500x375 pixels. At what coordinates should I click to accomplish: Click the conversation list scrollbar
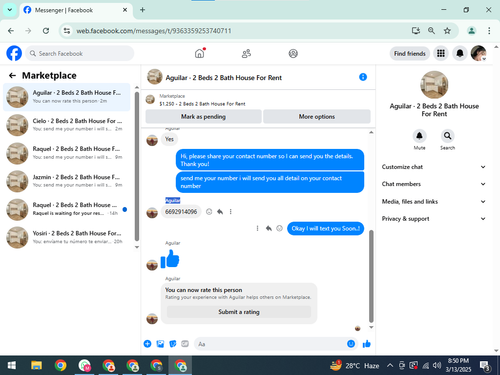pos(137,166)
